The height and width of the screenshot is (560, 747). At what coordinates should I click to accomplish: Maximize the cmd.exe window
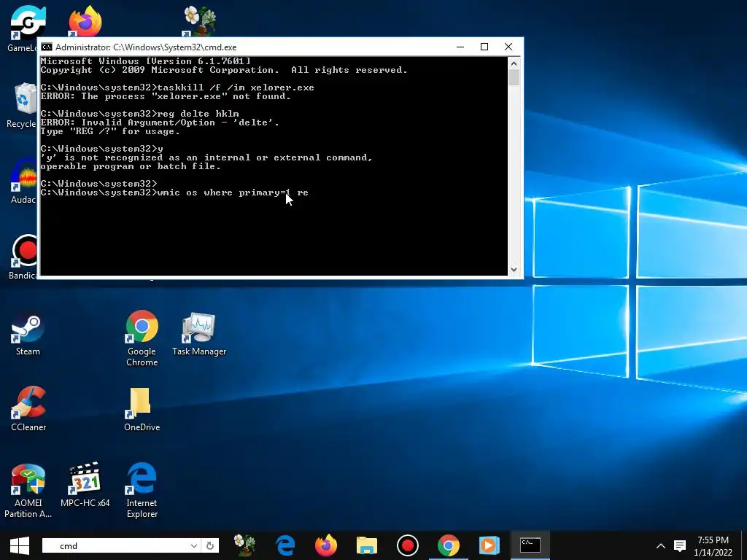(484, 47)
